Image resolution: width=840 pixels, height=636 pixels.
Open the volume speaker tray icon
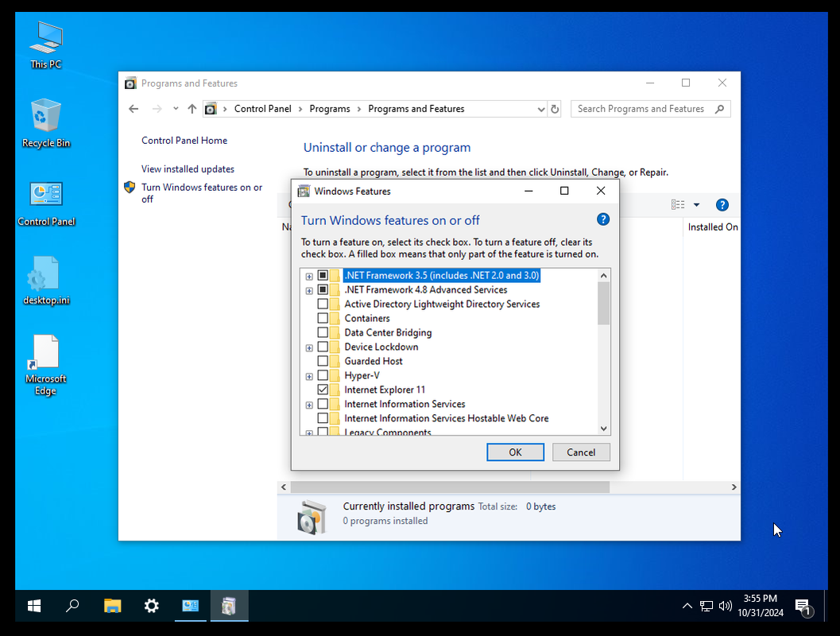725,606
